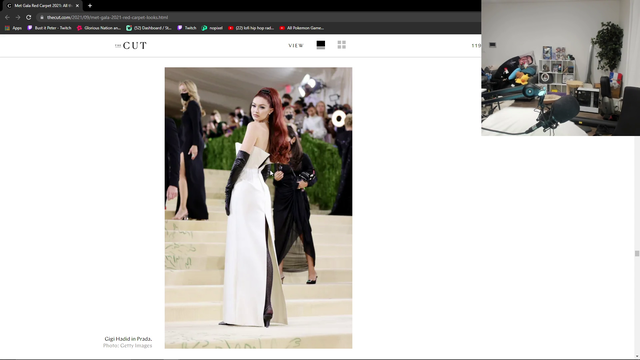Open the All Pokemon Game bookmark
The height and width of the screenshot is (360, 640).
coord(302,28)
